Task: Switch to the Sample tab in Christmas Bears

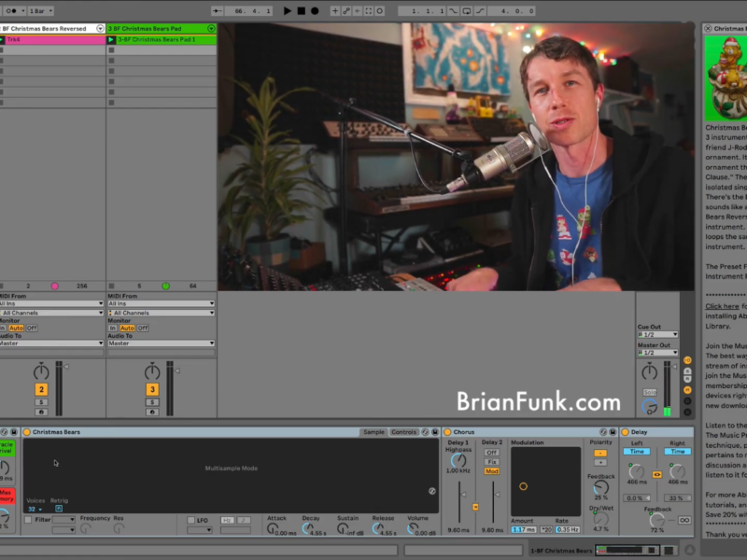Action: [x=373, y=432]
